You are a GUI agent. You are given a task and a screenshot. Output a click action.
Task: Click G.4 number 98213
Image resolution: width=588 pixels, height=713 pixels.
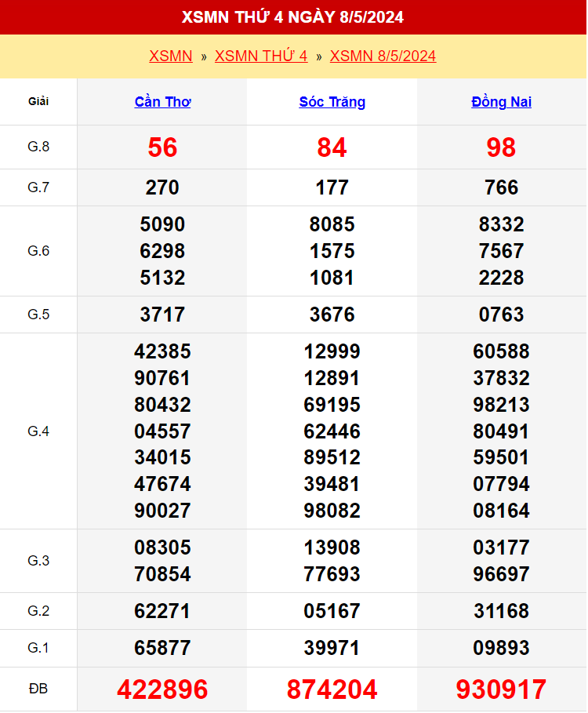coord(502,405)
